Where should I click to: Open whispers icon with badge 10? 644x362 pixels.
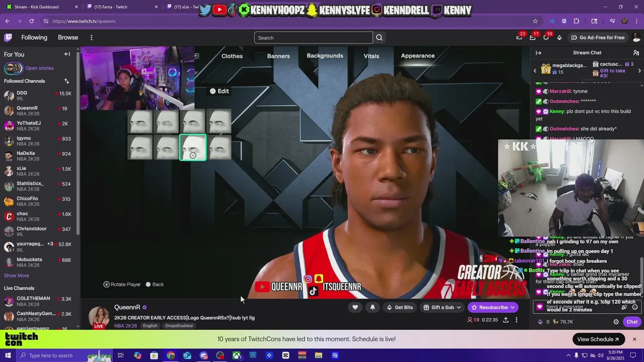pyautogui.click(x=546, y=38)
